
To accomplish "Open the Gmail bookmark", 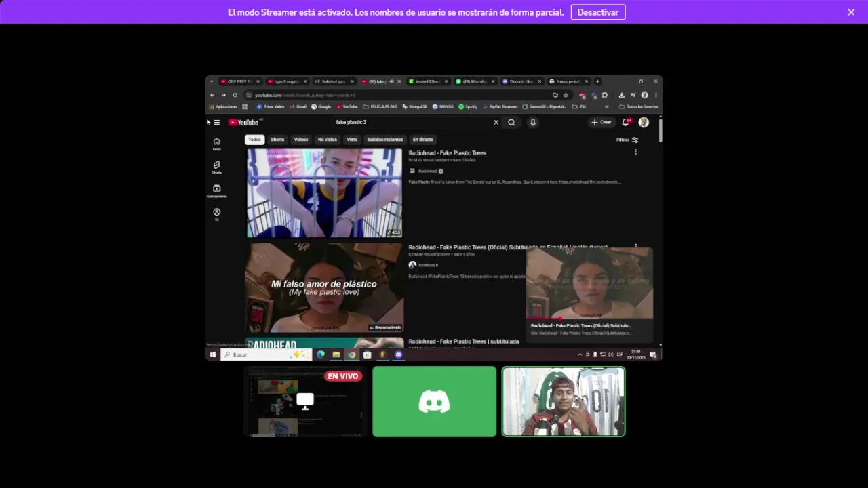I will click(298, 106).
